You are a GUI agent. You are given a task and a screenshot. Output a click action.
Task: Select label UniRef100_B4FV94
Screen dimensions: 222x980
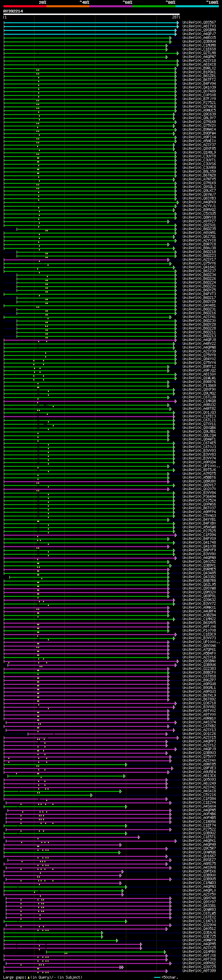199,83
